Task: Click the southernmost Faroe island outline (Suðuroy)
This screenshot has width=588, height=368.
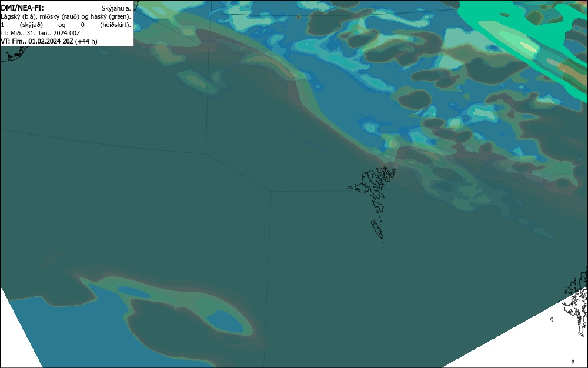Action: (x=378, y=230)
